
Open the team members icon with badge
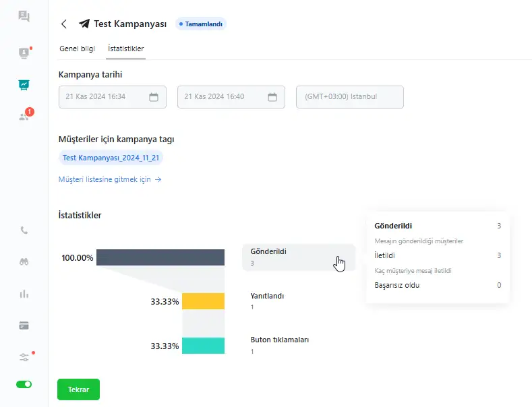click(24, 116)
